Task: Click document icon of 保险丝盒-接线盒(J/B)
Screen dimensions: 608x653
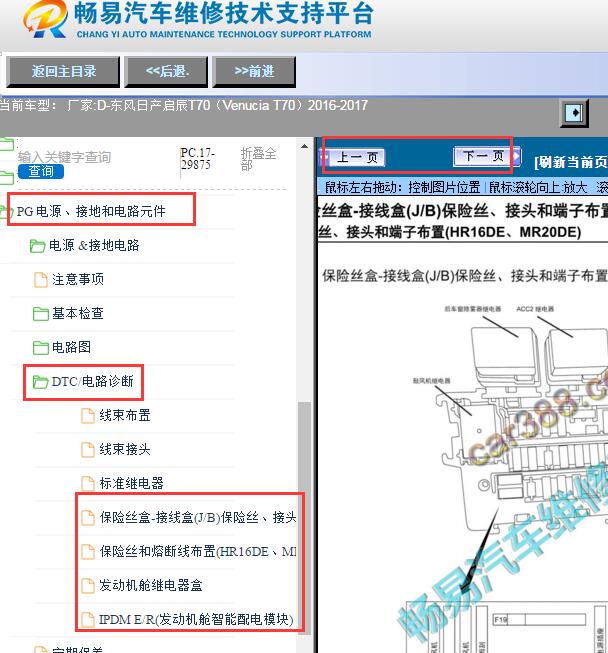Action: click(87, 518)
